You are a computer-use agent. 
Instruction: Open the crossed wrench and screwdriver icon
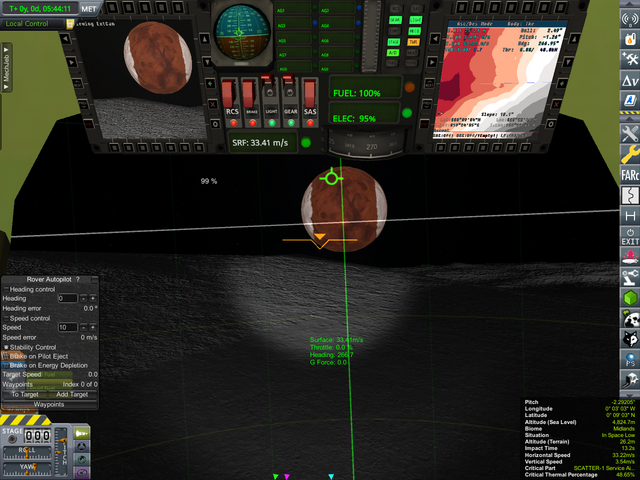[630, 133]
